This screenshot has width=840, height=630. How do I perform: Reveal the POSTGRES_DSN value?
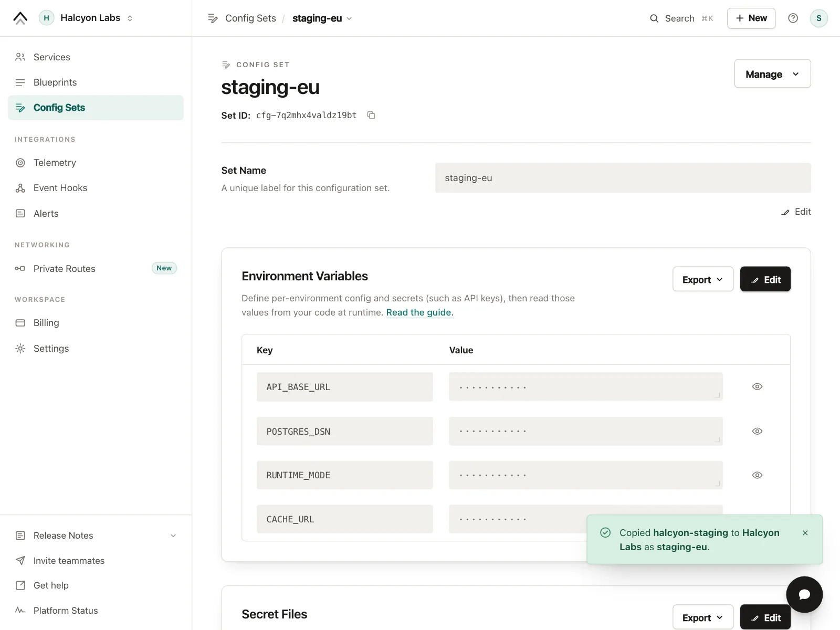(x=757, y=431)
